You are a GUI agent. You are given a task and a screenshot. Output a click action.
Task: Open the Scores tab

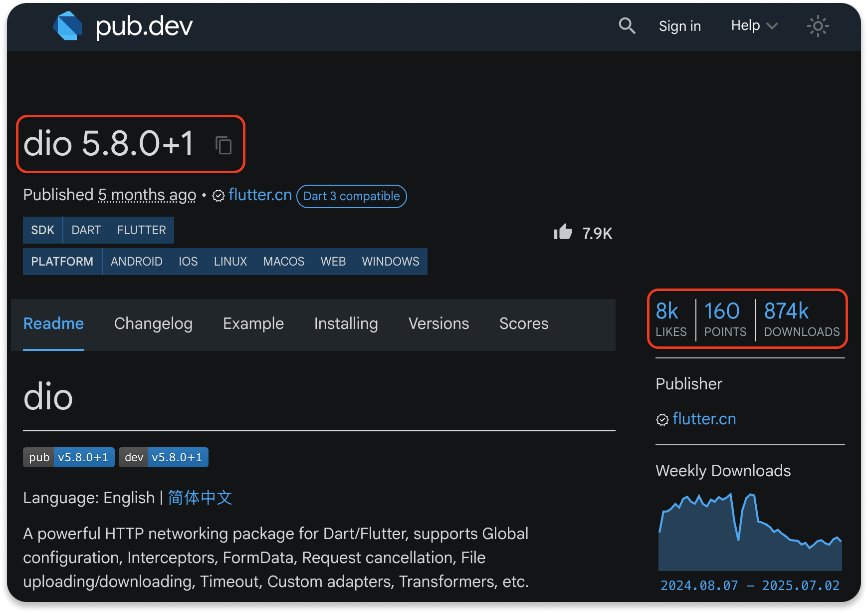pos(524,323)
